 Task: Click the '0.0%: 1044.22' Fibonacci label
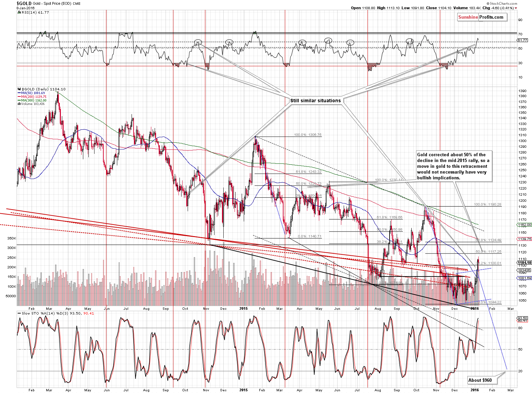point(489,302)
